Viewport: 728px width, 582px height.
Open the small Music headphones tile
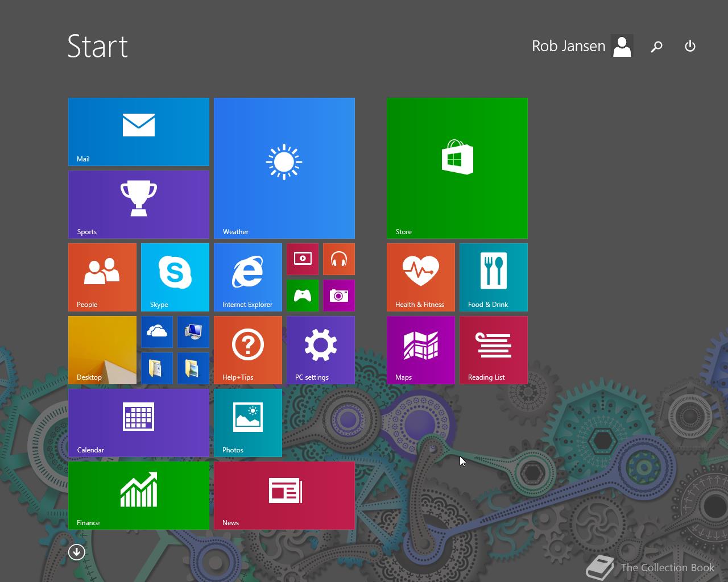coord(339,259)
